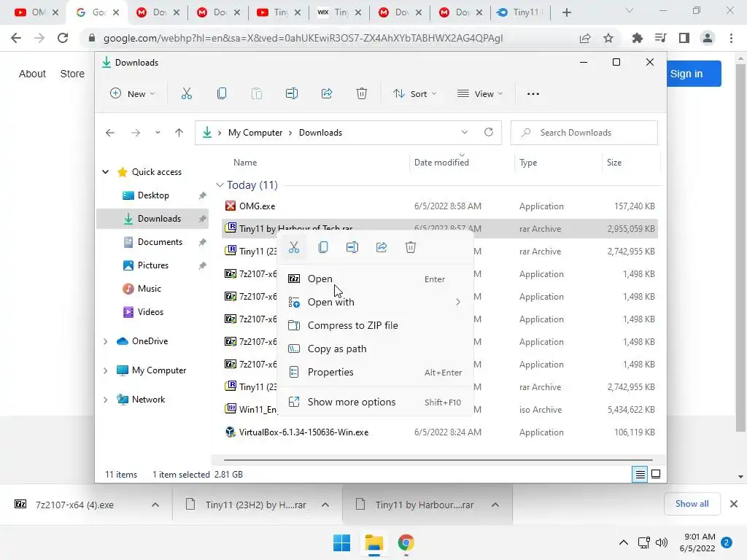
Task: Collapse the Quick access tree
Action: (x=106, y=172)
